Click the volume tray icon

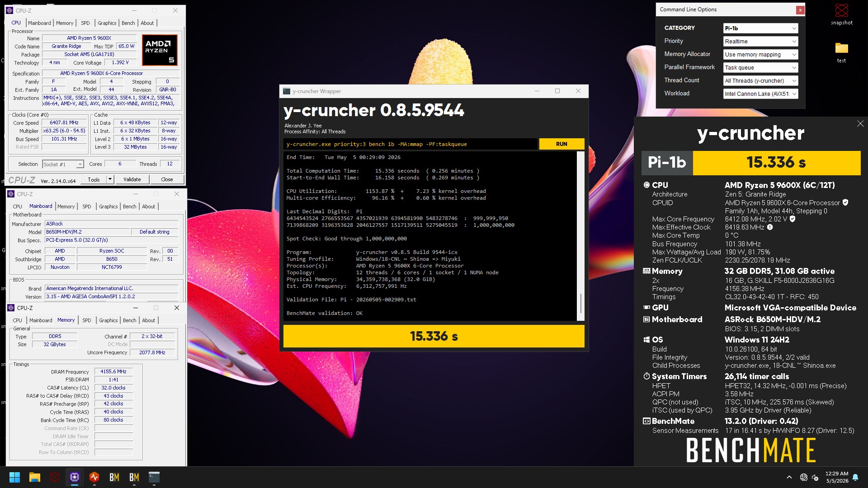tap(816, 477)
